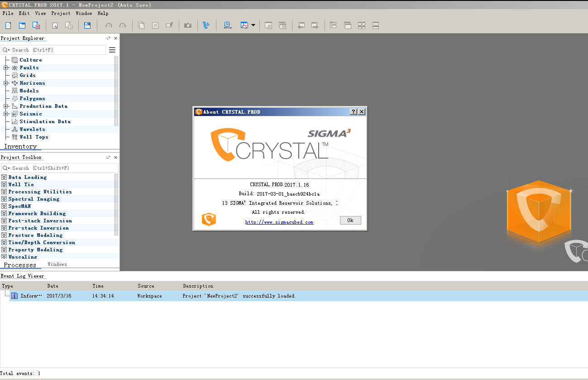
Task: Click the Undo arrow icon in toolbar
Action: click(x=109, y=25)
